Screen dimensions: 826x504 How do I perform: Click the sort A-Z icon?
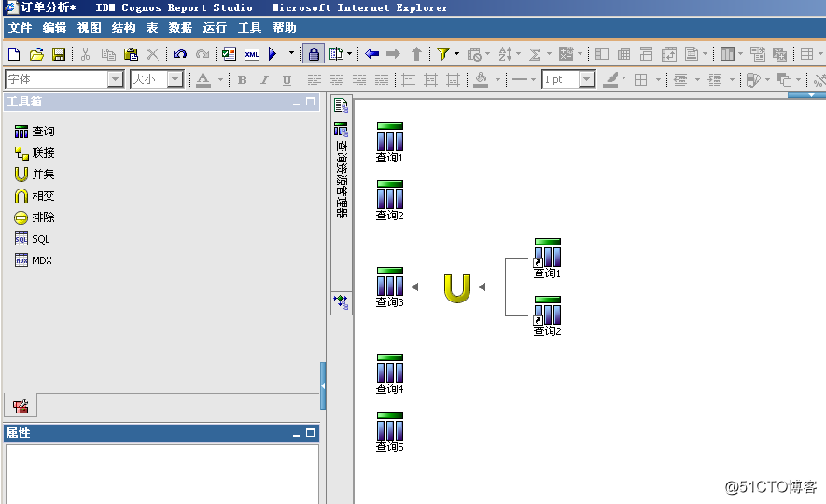click(505, 54)
